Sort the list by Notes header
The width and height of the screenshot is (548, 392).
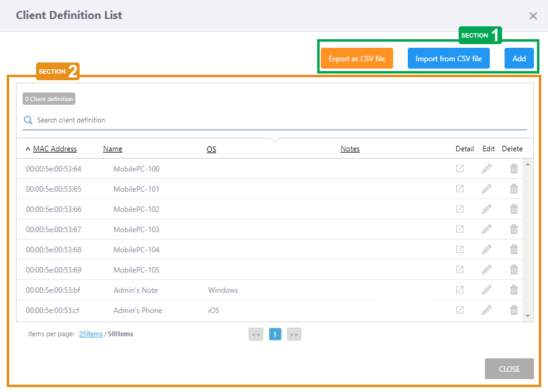tap(350, 149)
